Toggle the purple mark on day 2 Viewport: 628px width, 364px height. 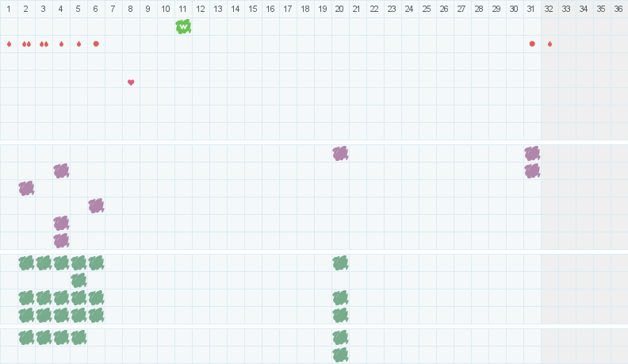[26, 188]
